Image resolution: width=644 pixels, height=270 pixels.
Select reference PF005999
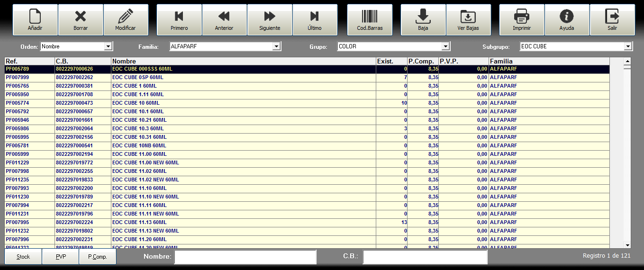[x=17, y=154]
